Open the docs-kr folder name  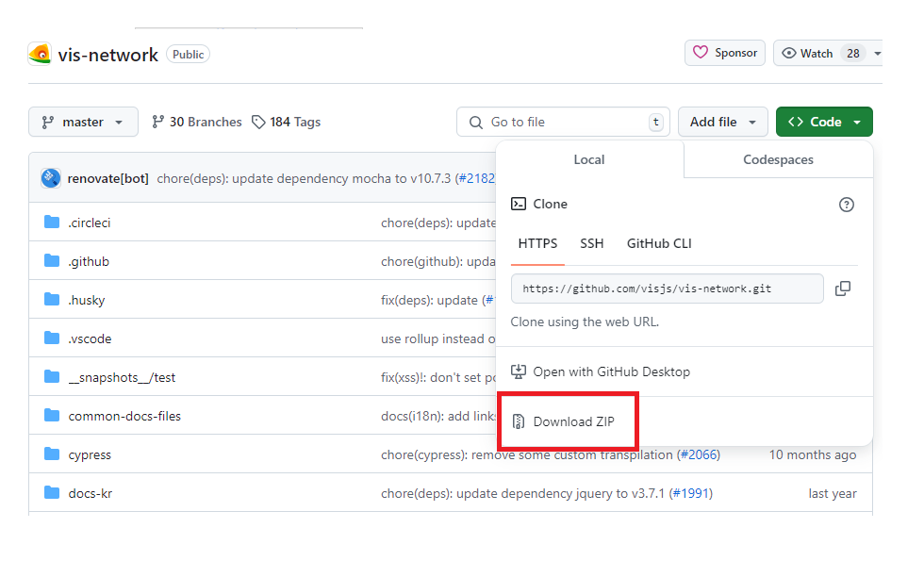click(91, 494)
